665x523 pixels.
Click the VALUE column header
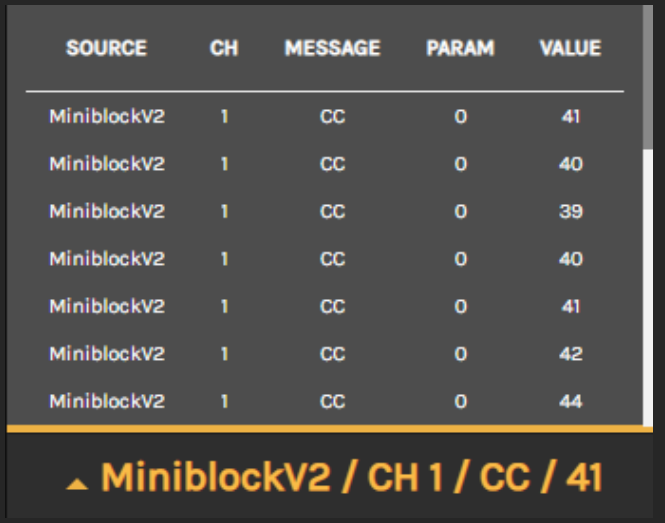click(570, 48)
